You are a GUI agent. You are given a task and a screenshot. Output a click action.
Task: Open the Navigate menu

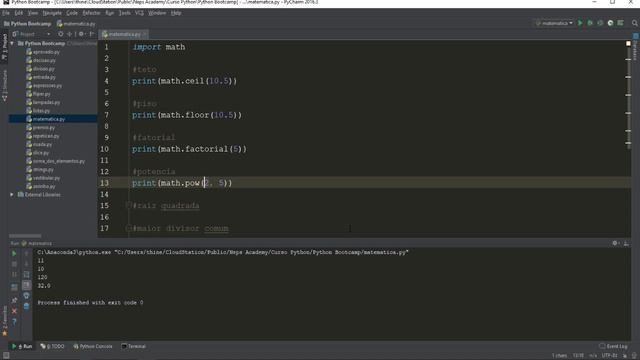[52, 13]
